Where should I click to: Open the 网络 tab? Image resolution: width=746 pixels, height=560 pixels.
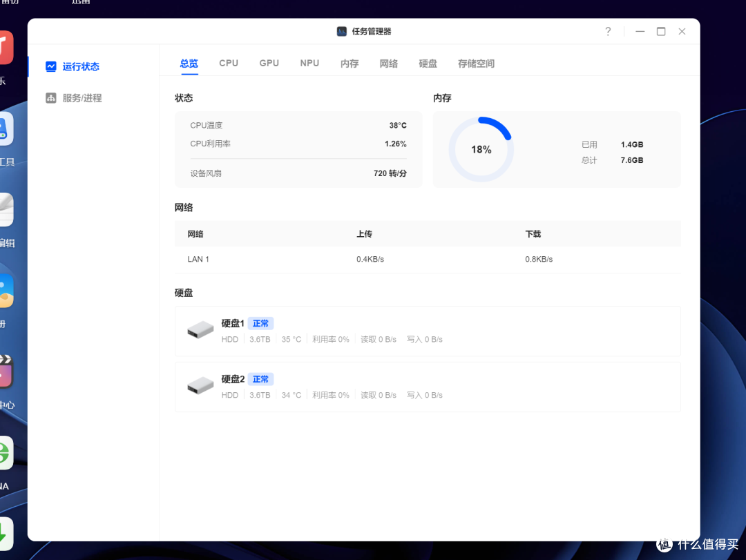click(389, 64)
